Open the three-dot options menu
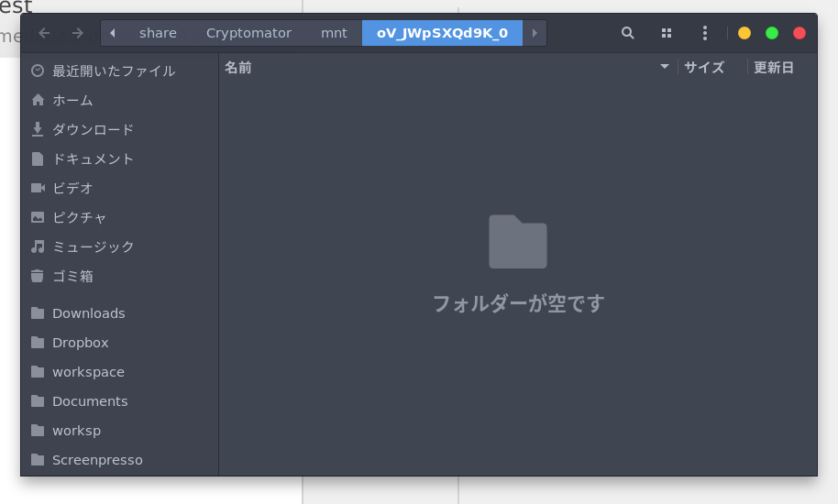Screen dimensions: 838x504 (x=704, y=33)
